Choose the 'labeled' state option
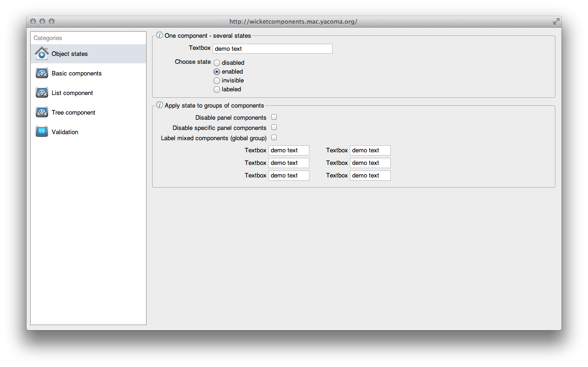The image size is (588, 367). tap(216, 89)
